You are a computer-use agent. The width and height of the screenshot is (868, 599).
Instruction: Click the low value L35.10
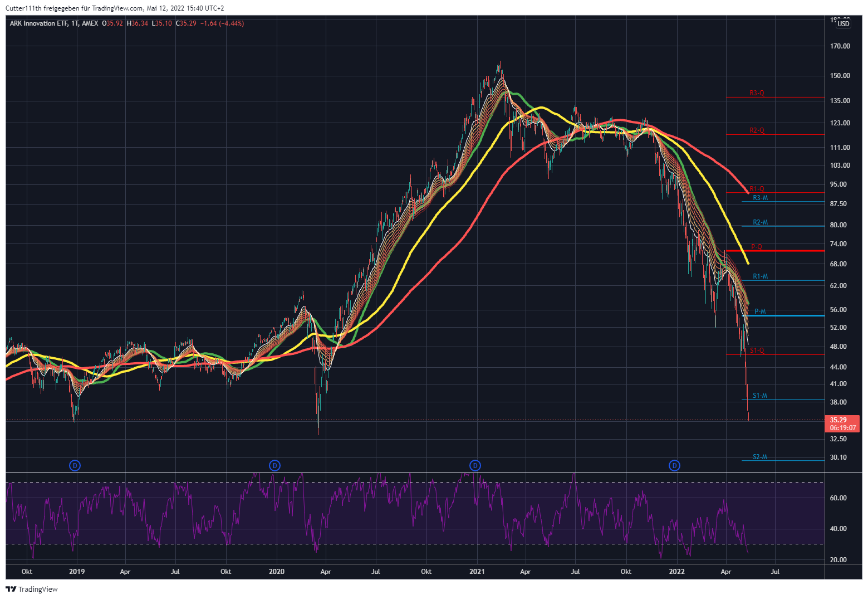pyautogui.click(x=162, y=23)
